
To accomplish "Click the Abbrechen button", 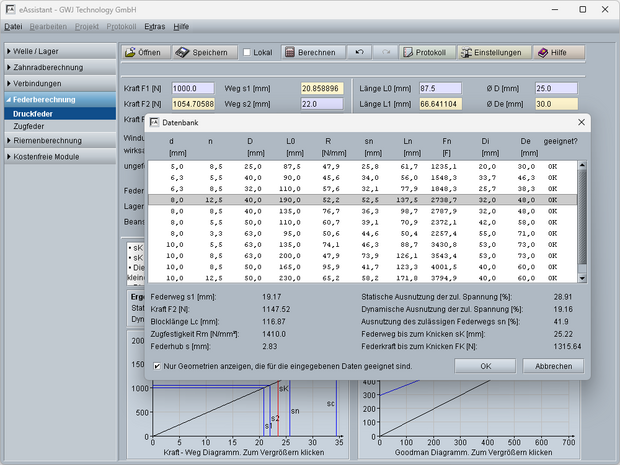I will [x=553, y=367].
